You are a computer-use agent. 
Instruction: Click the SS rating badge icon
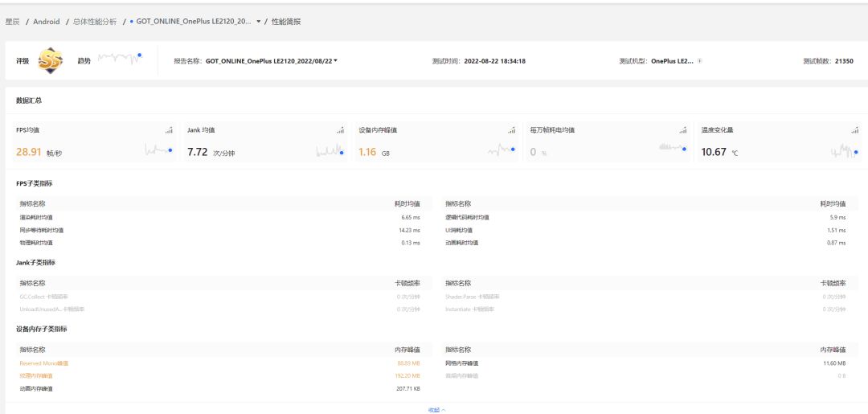[51, 61]
